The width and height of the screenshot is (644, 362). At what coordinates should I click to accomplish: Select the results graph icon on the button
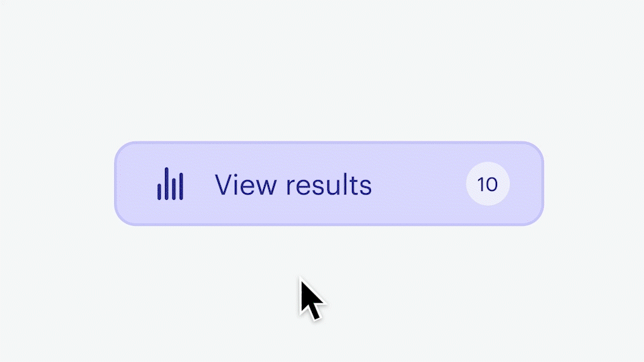170,184
